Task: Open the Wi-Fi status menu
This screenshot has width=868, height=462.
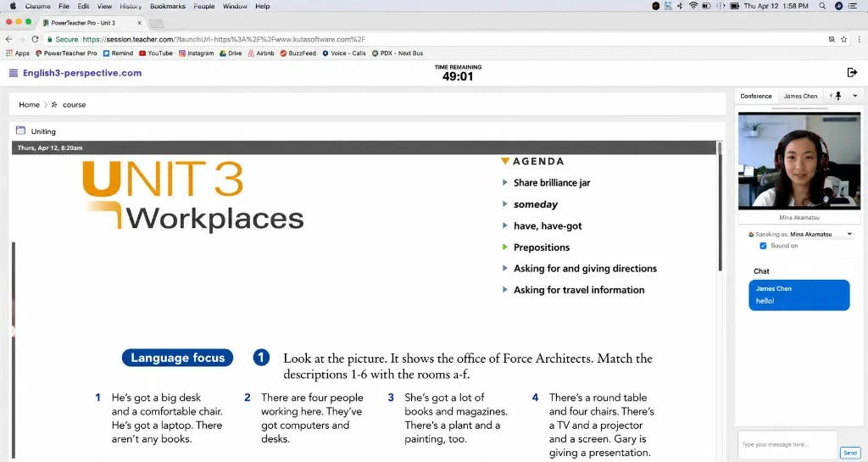Action: click(693, 6)
